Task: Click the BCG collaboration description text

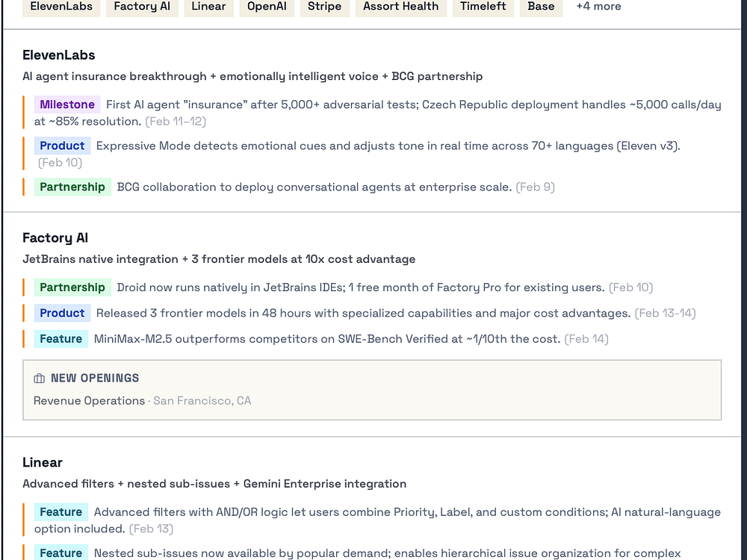Action: pos(314,187)
